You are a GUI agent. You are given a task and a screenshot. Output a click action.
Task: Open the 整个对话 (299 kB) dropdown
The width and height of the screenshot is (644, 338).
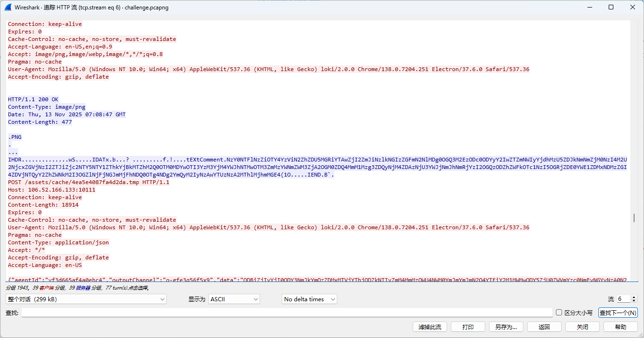tap(86, 299)
